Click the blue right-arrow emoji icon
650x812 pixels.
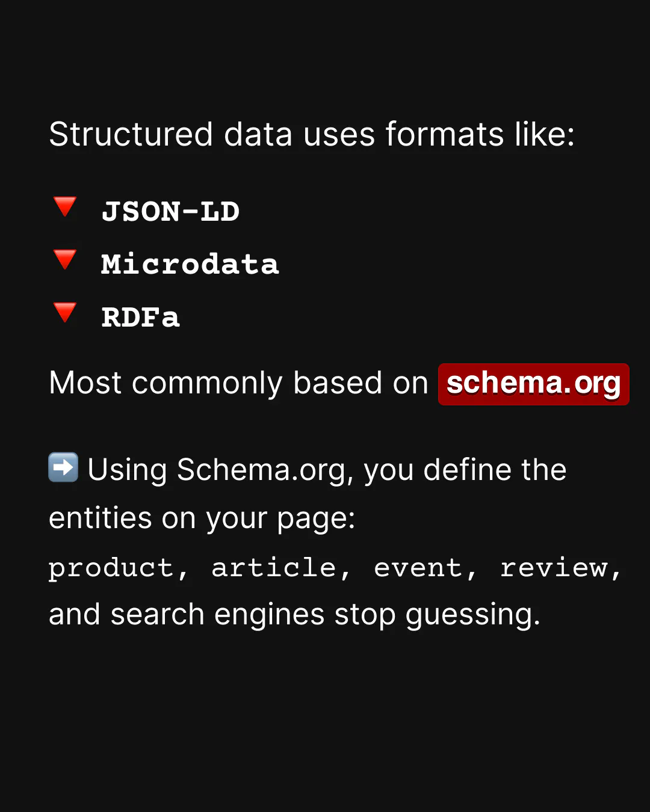63,467
